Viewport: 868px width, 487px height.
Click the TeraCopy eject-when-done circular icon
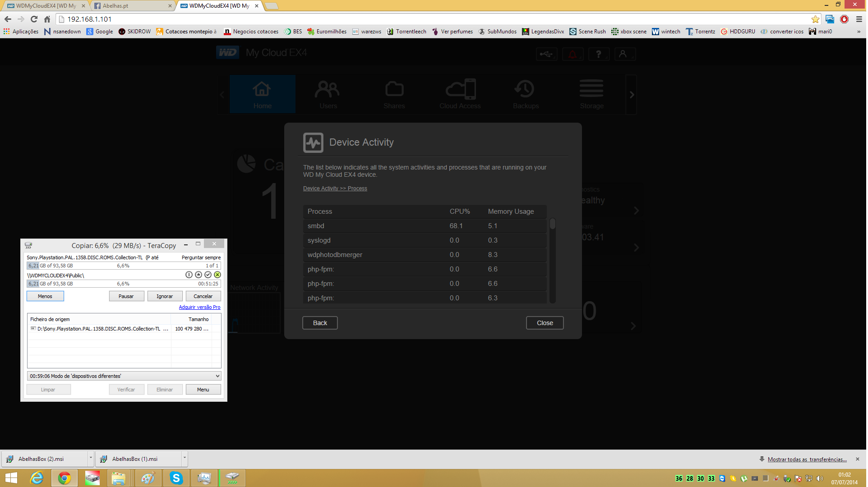199,275
